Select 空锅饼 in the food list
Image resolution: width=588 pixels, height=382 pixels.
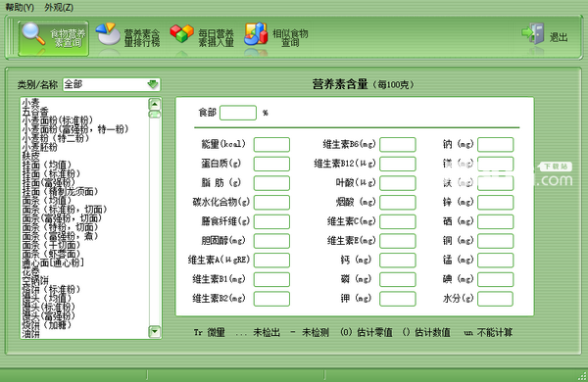click(35, 280)
